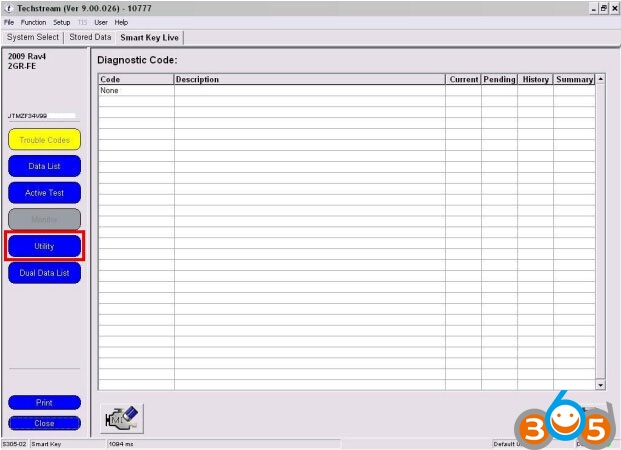Open the User menu
Viewport: 621px width, 450px height.
click(101, 23)
